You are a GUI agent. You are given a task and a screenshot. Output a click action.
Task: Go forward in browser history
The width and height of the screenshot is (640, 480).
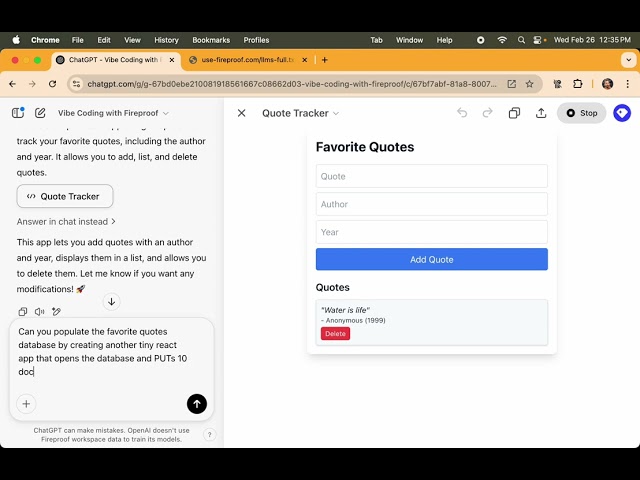[32, 84]
